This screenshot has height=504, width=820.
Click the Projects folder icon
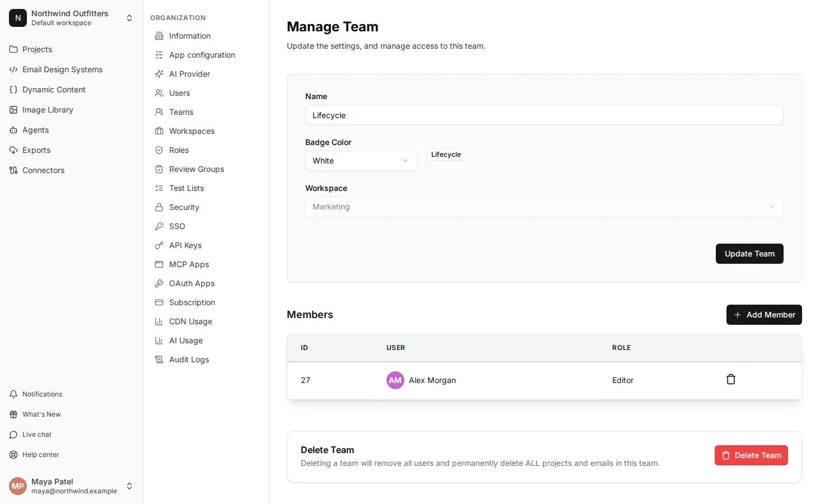tap(13, 49)
